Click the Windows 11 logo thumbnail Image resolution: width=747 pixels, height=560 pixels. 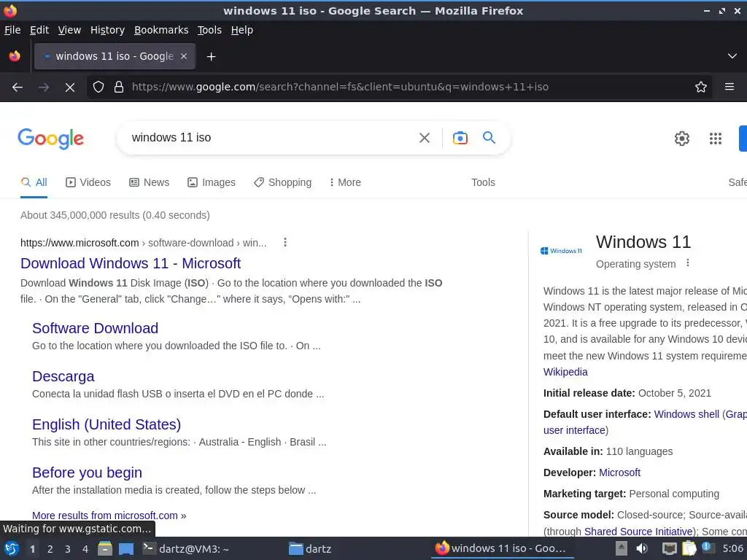click(561, 251)
